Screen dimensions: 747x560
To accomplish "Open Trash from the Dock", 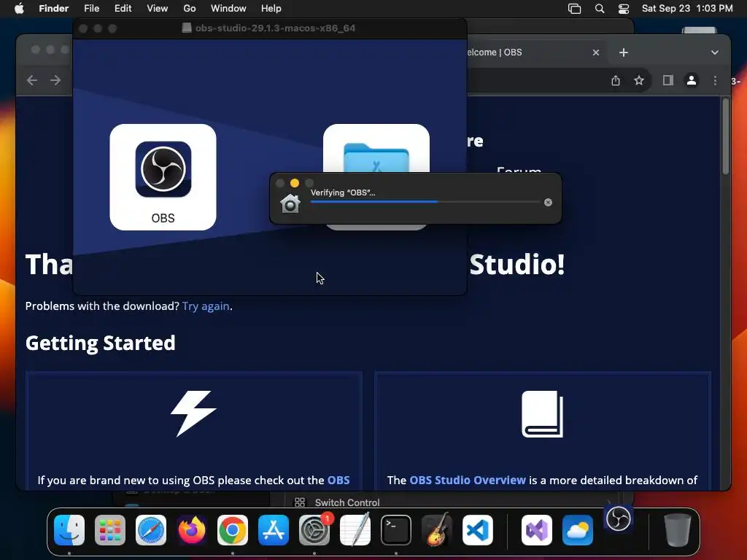I will [x=678, y=530].
